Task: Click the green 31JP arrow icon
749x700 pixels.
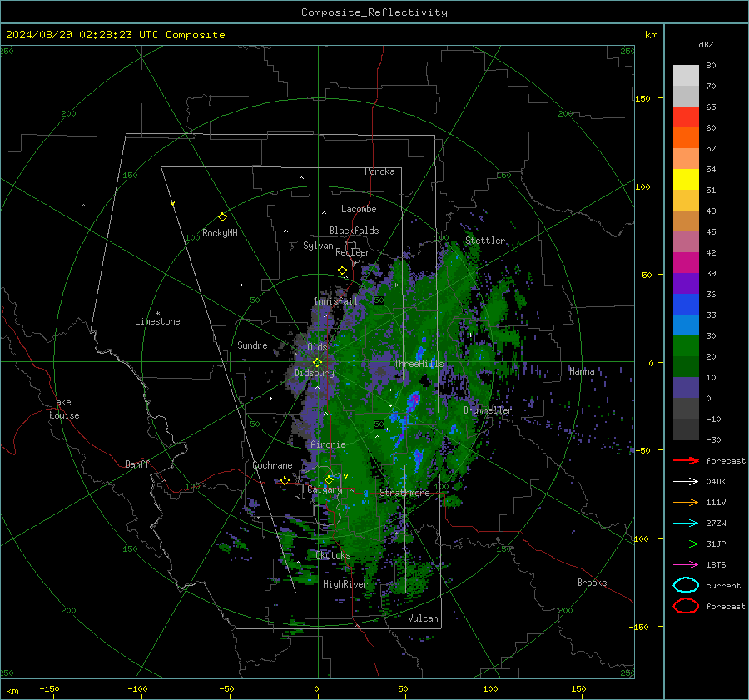Action: [x=686, y=544]
